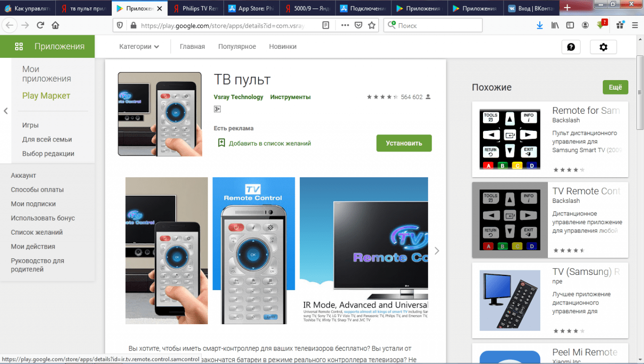Click the green Установить button
Viewport: 644px width, 364px height.
pos(404,143)
